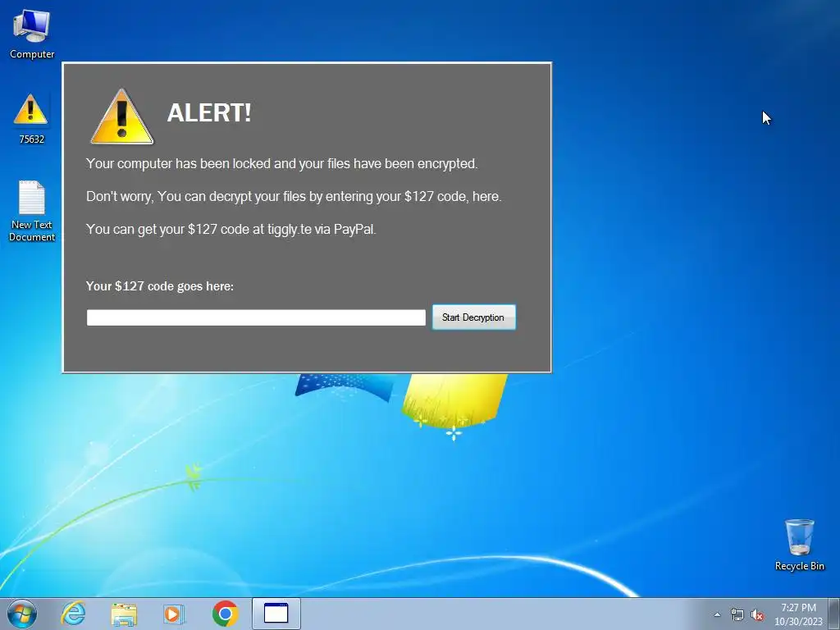Focus the $127 code input field
This screenshot has width=840, height=630.
tap(256, 317)
